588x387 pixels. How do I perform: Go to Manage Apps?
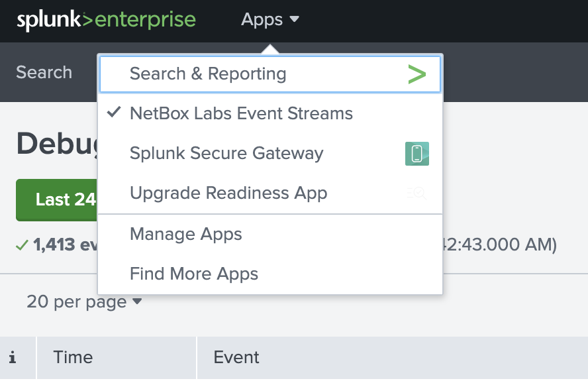(x=270, y=234)
